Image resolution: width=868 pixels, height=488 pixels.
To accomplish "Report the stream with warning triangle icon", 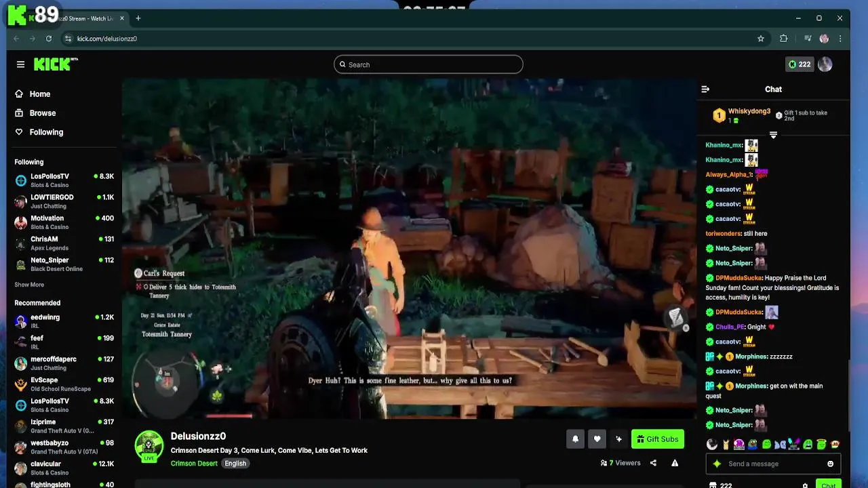I will [675, 463].
